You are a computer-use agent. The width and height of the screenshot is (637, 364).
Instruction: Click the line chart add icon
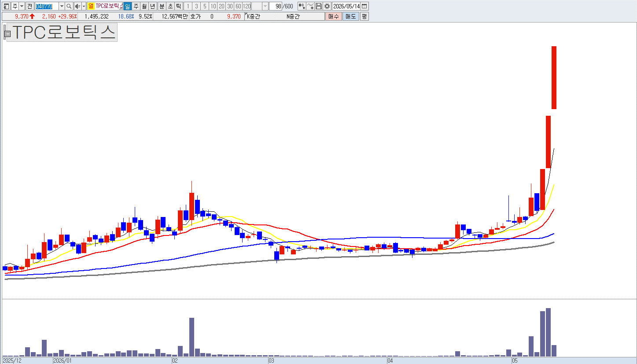(x=310, y=6)
